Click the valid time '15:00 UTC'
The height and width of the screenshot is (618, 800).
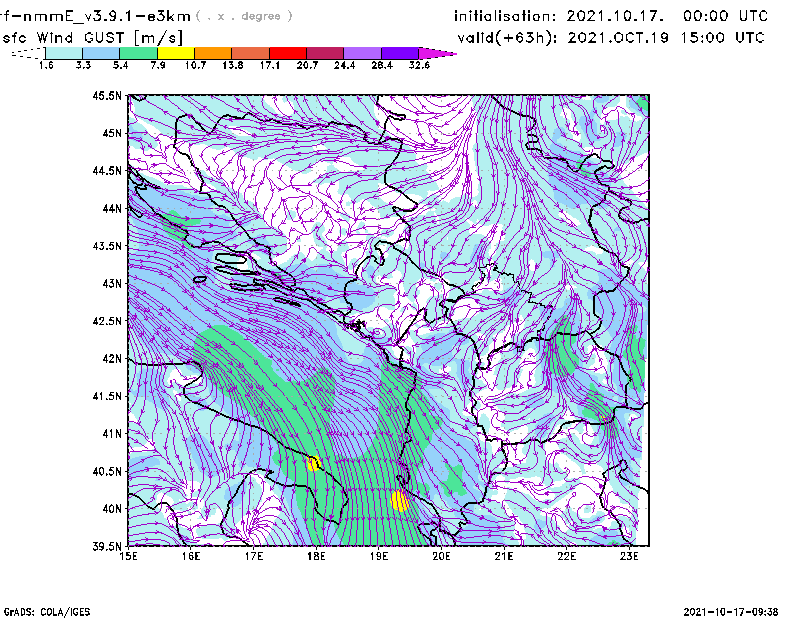click(x=722, y=38)
